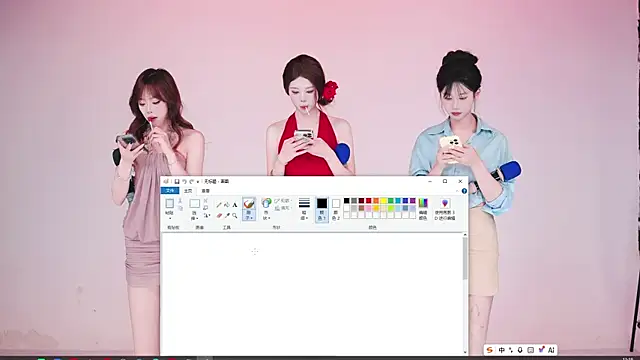Viewport: 640px width, 360px height.
Task: Click the Brushes tool icon
Action: pos(249,203)
